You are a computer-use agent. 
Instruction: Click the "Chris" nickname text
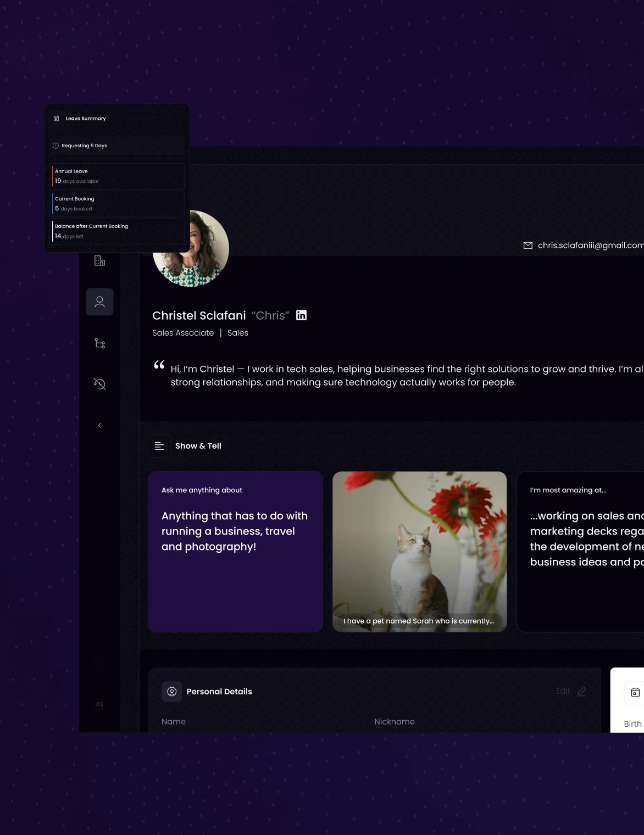pos(270,315)
